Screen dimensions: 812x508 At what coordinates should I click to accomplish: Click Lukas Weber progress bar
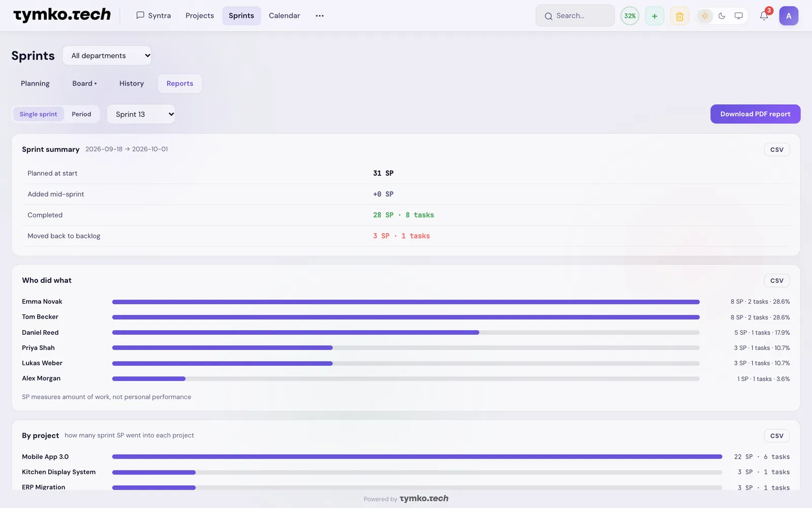(x=406, y=363)
